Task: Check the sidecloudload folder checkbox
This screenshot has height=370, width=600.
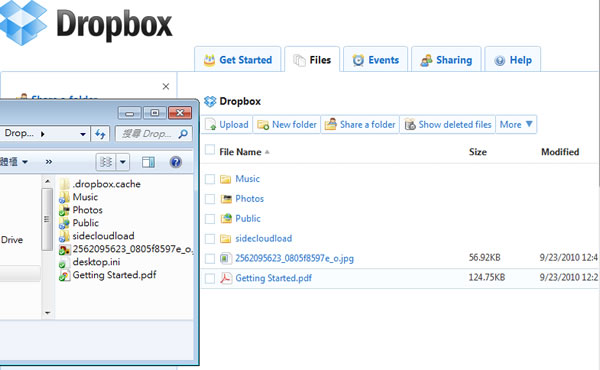Action: pos(210,239)
